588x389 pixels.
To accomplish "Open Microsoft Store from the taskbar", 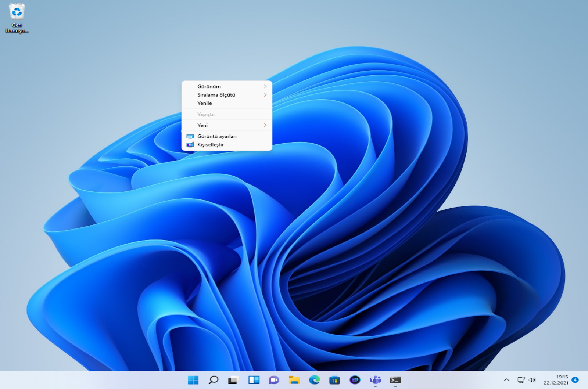I will (334, 380).
